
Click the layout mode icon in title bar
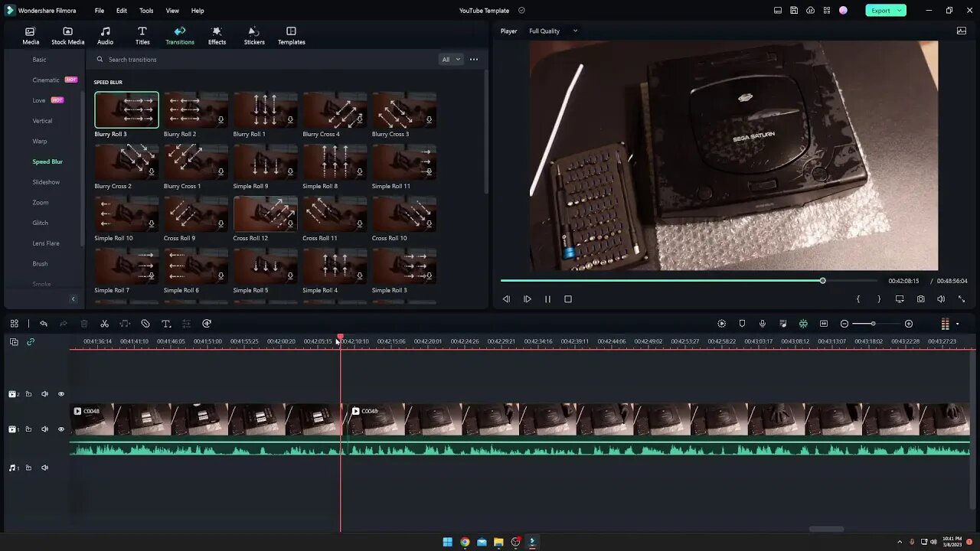click(x=778, y=11)
